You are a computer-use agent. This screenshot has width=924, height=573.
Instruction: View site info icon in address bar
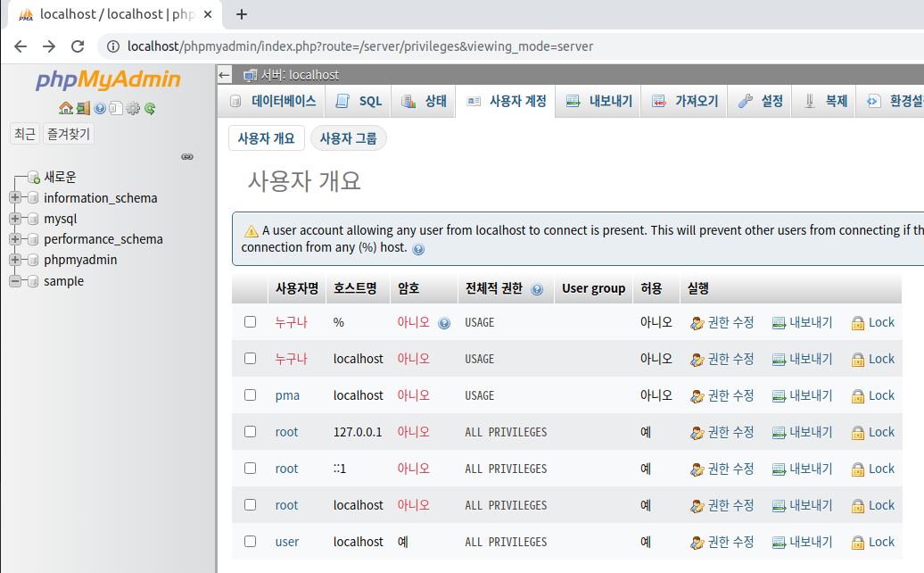coord(112,46)
